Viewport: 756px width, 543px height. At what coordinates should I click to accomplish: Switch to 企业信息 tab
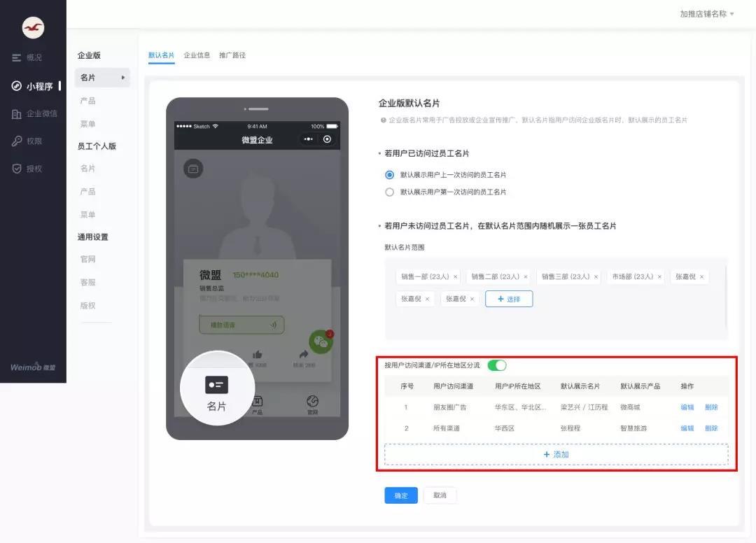point(197,55)
